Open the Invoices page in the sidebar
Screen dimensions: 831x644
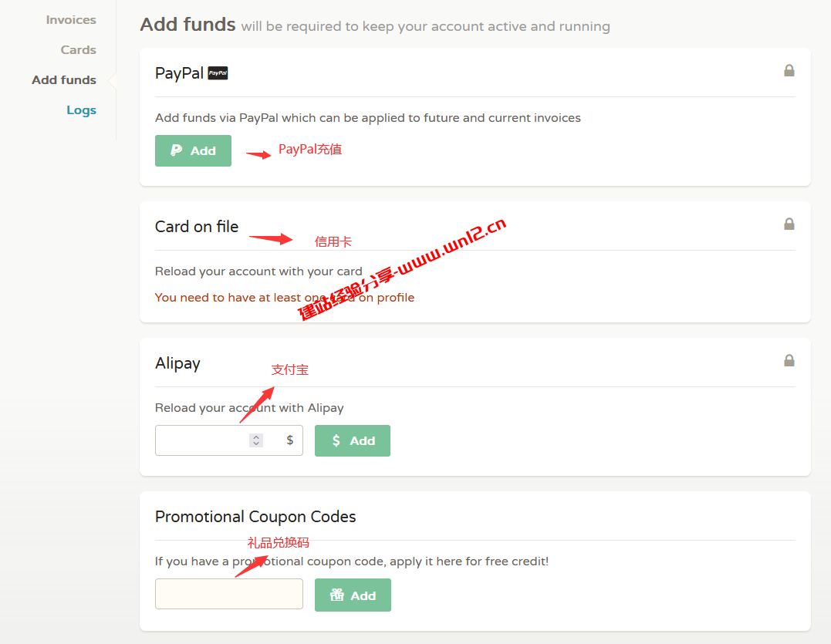(71, 20)
